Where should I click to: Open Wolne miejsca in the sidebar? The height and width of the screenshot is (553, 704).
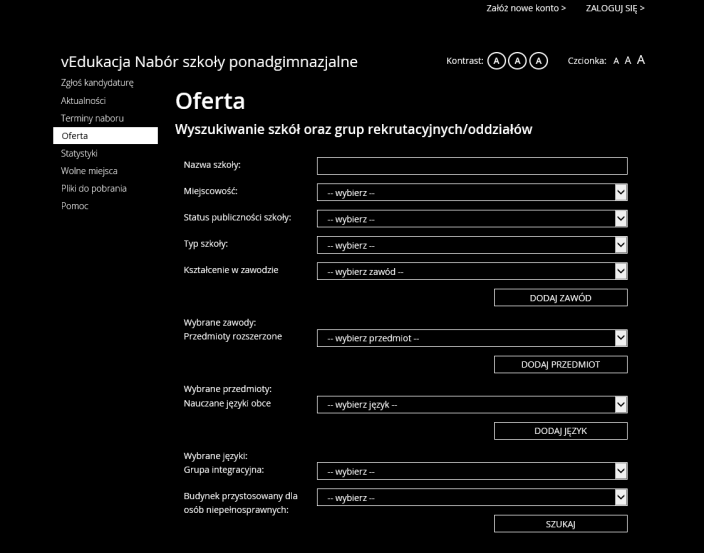click(89, 171)
